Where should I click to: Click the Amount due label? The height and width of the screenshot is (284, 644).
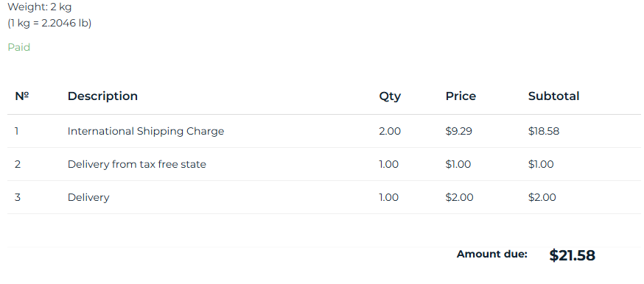point(492,254)
